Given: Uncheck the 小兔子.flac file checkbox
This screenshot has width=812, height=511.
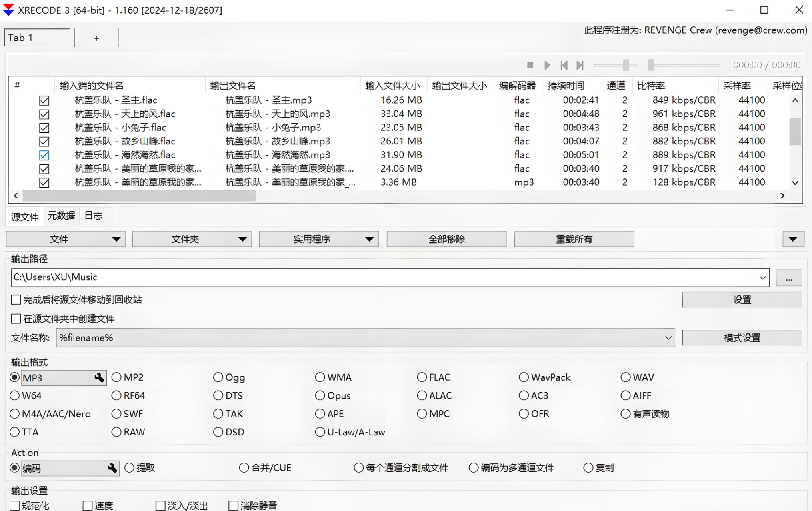Looking at the screenshot, I should pyautogui.click(x=44, y=128).
